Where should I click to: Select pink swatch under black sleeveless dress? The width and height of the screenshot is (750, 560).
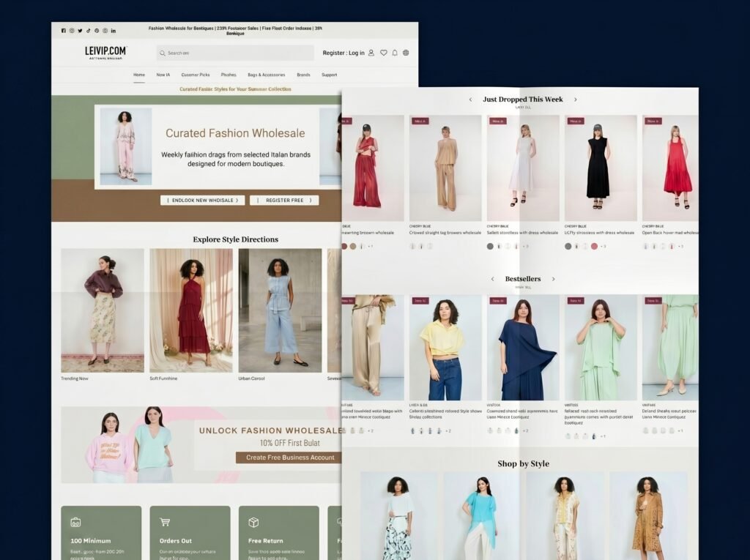pyautogui.click(x=594, y=246)
